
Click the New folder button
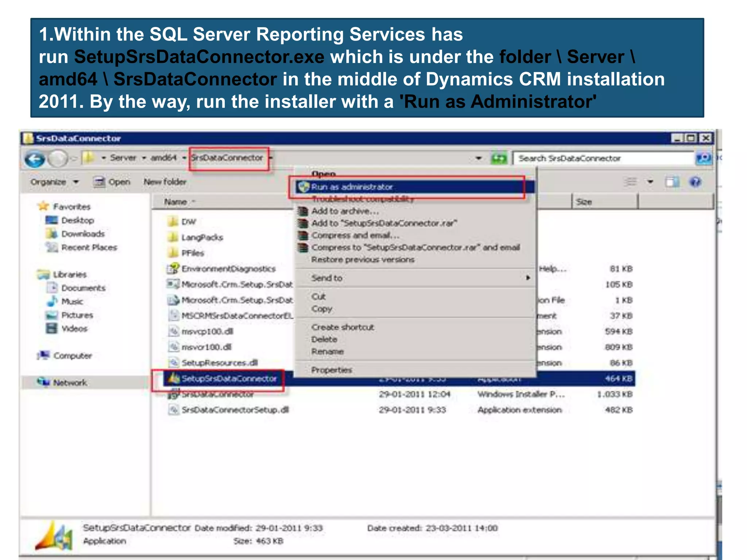coord(165,182)
